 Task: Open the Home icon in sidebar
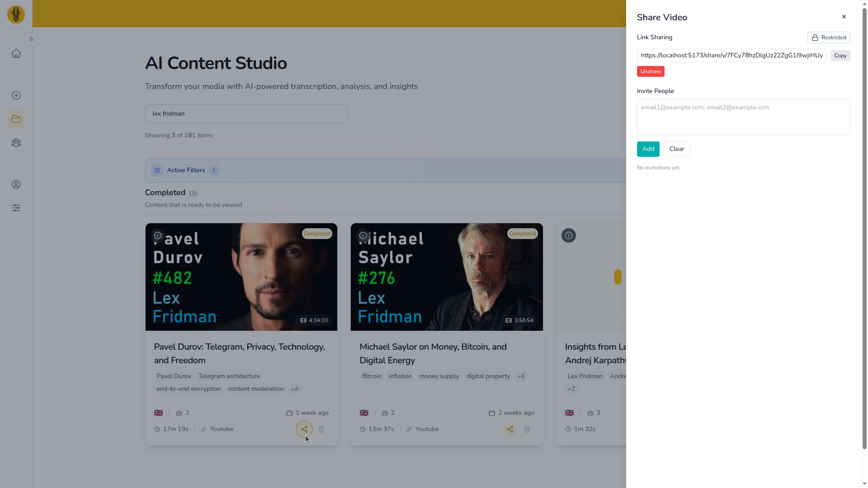pos(16,53)
